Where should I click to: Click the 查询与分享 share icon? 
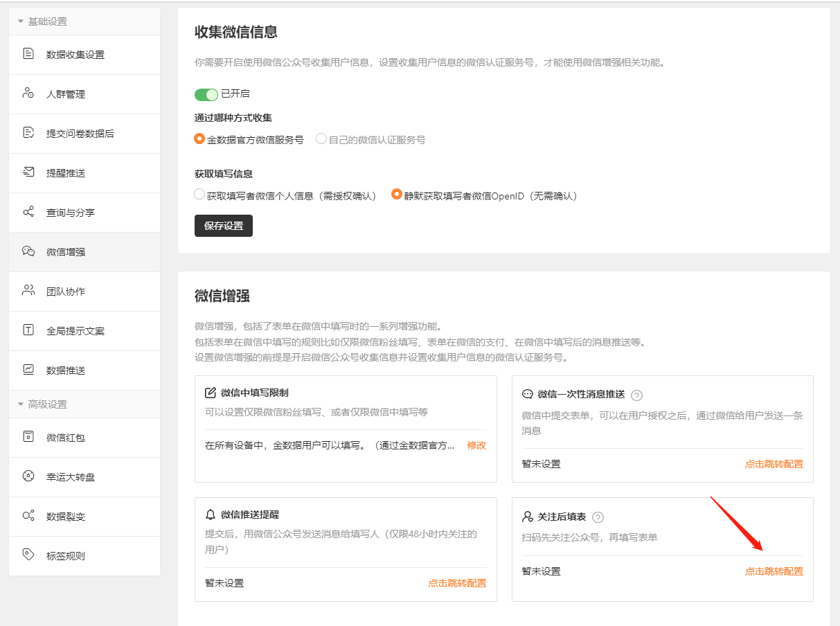point(28,212)
